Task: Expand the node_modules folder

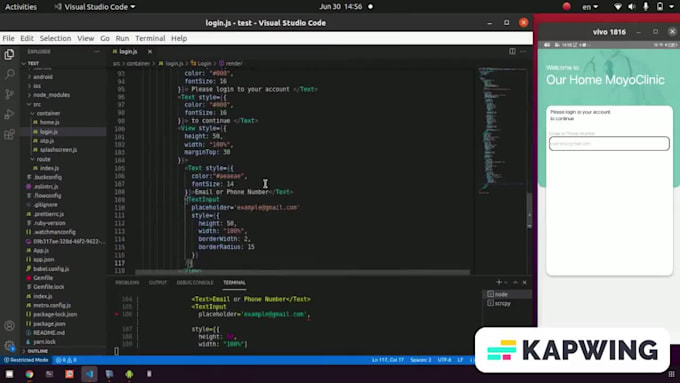Action: (51, 95)
